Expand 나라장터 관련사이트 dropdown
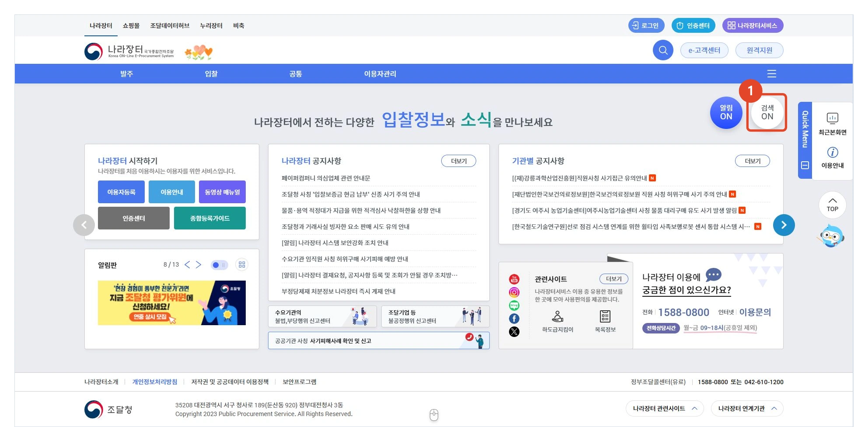The image size is (868, 427). point(665,409)
